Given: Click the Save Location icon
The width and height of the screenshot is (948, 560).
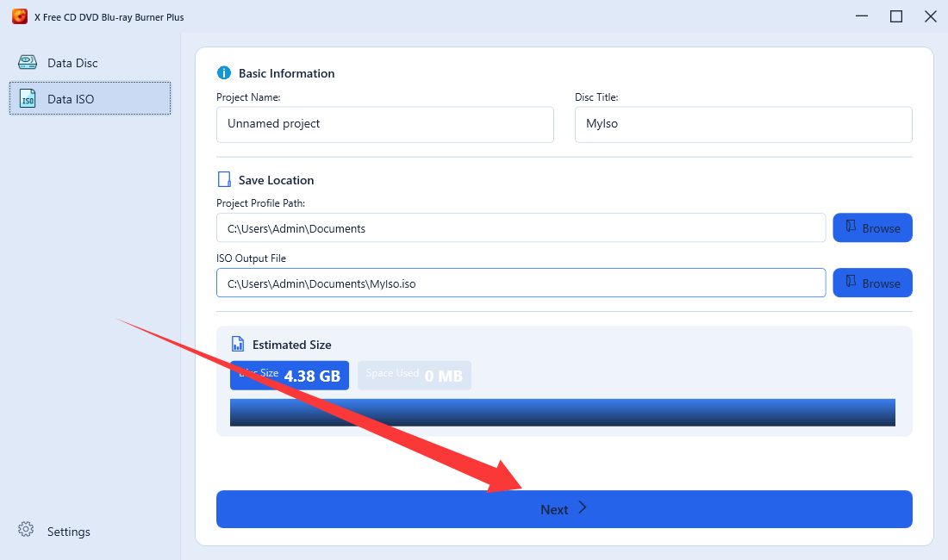Looking at the screenshot, I should point(224,179).
